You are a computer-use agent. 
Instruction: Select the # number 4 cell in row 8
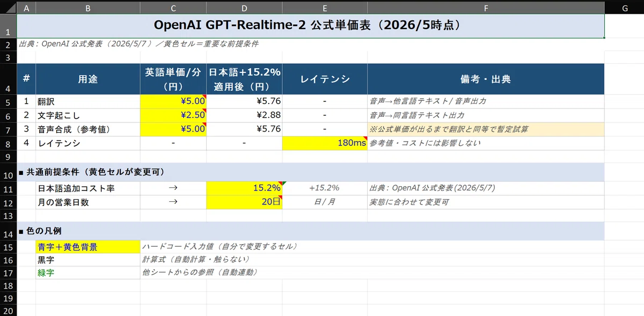tap(26, 144)
